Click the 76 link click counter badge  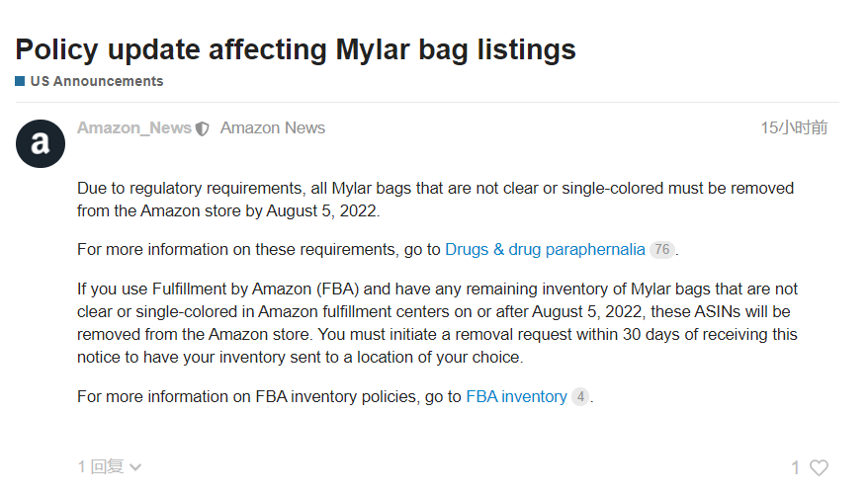tap(662, 249)
